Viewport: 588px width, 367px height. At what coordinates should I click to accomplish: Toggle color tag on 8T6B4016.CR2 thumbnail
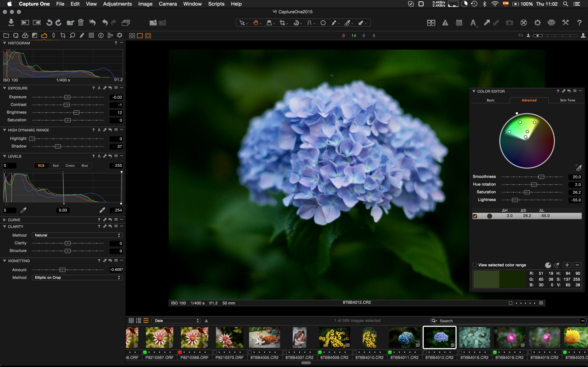click(x=460, y=352)
